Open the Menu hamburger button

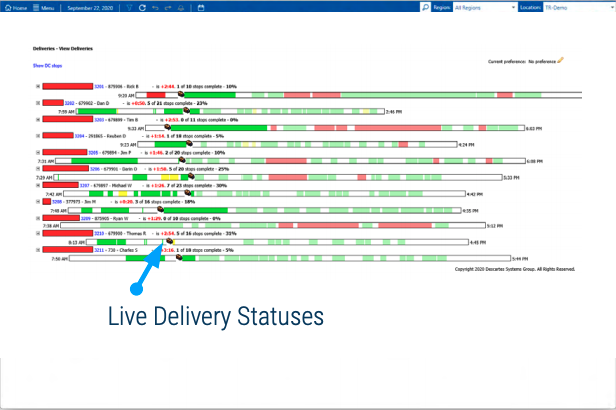pyautogui.click(x=44, y=7)
